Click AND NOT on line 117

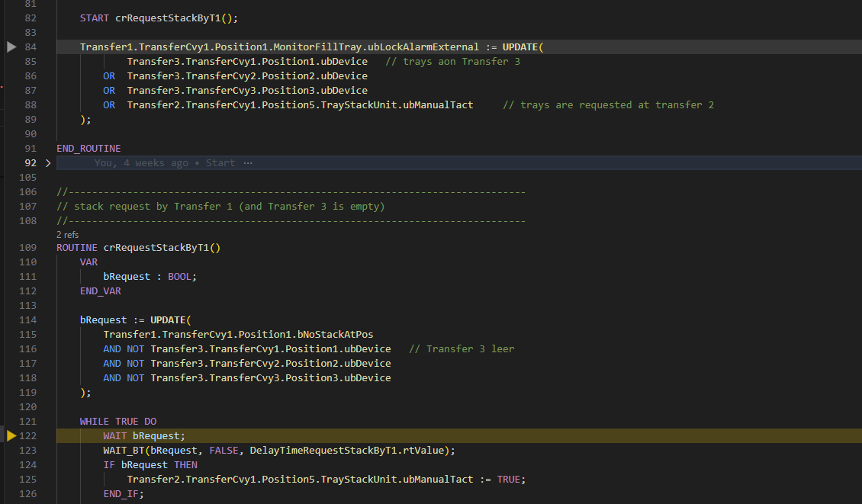[x=124, y=364]
